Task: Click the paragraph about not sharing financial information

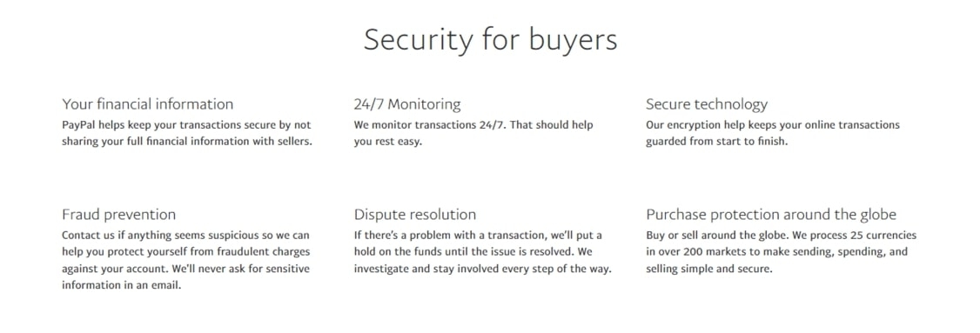Action: pos(187,133)
